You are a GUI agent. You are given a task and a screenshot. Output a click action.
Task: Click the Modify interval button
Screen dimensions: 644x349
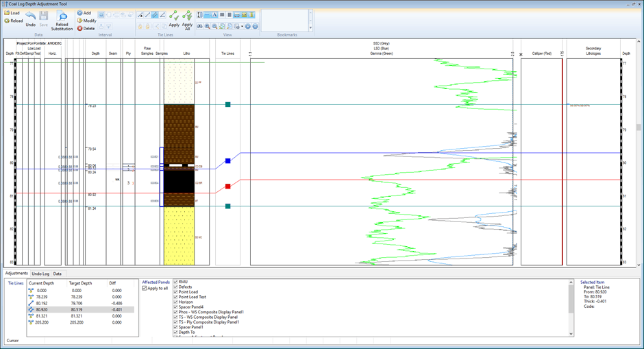[x=86, y=21]
